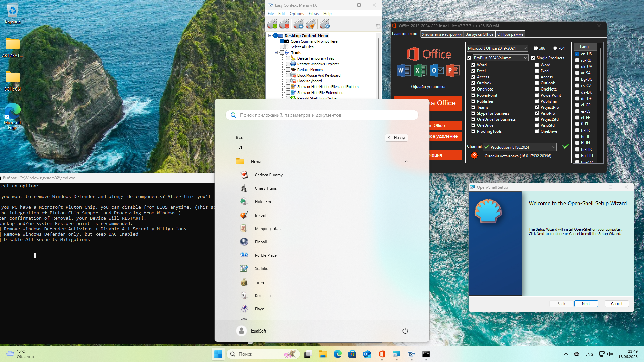Click Next in Open-Shell Setup wizard
The height and width of the screenshot is (362, 644).
tap(586, 304)
